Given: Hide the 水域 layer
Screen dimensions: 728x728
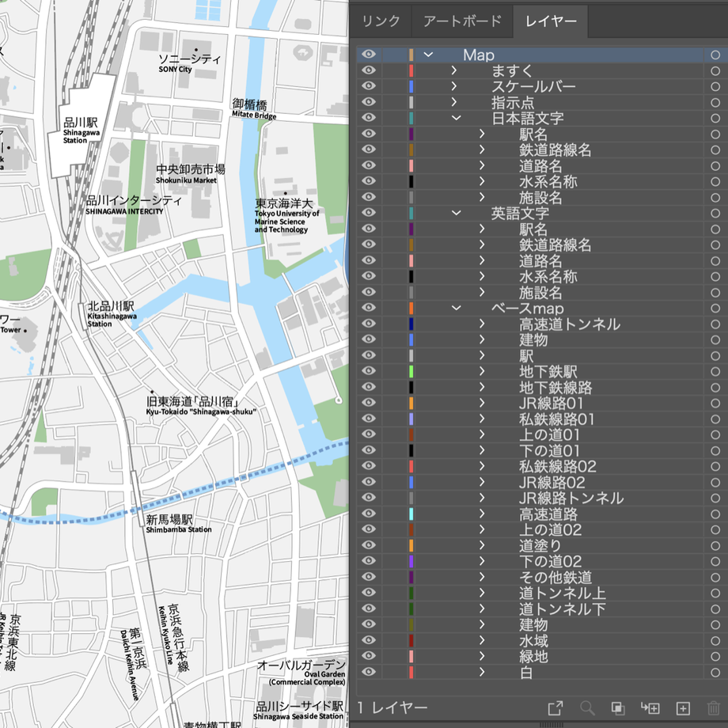Looking at the screenshot, I should 369,640.
